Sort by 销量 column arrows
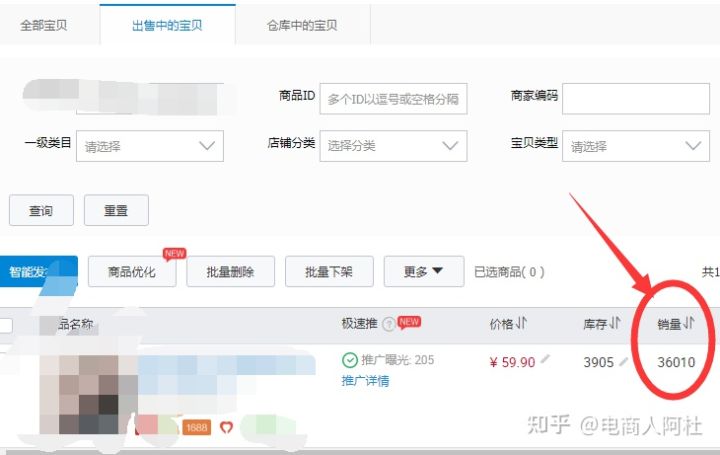This screenshot has height=455, width=720. click(688, 323)
